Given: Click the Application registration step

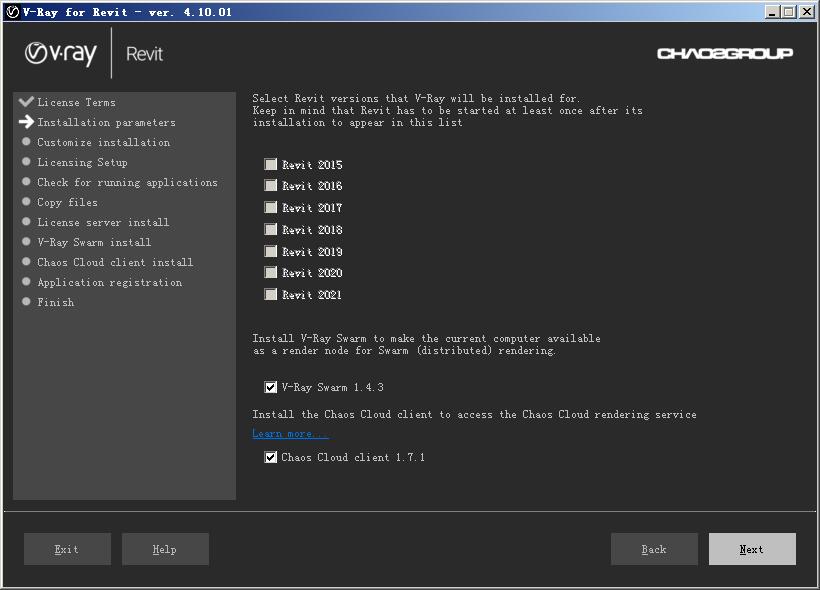Looking at the screenshot, I should [109, 282].
